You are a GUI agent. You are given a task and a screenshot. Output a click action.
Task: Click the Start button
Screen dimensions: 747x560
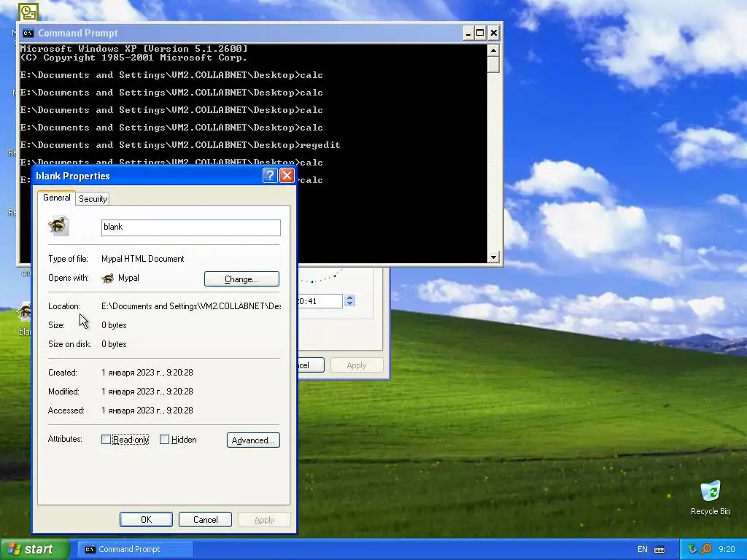[x=34, y=550]
